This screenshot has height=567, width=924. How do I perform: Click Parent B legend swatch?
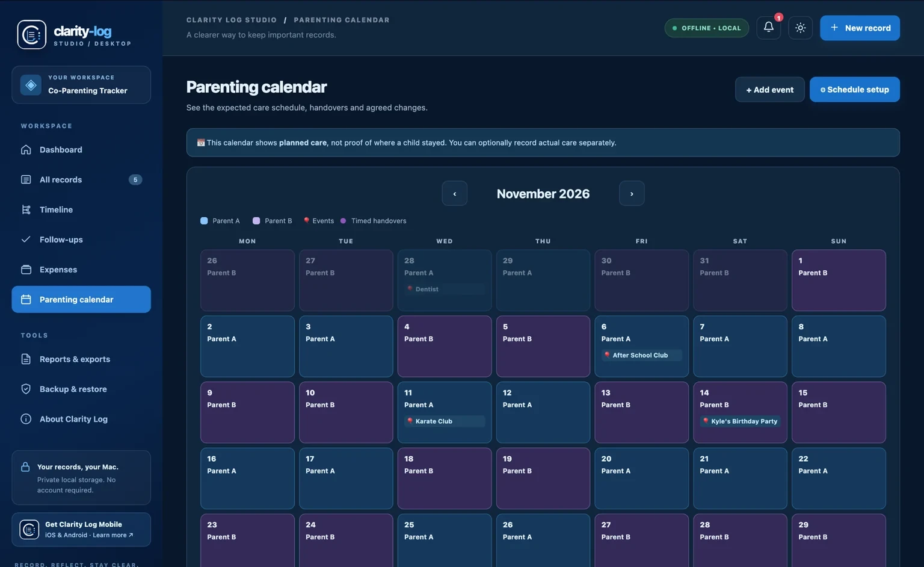pos(256,221)
